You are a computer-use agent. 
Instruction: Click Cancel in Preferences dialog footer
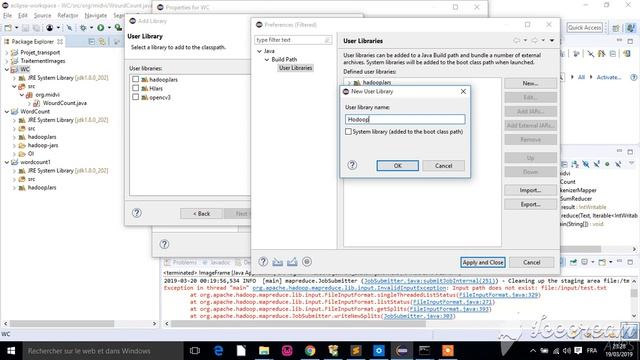(532, 262)
